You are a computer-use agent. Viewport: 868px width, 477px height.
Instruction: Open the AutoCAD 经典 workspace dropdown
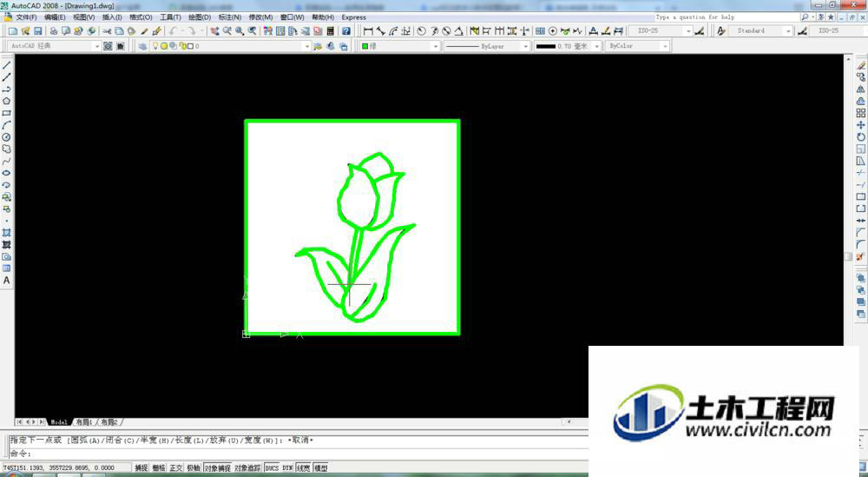pyautogui.click(x=54, y=46)
